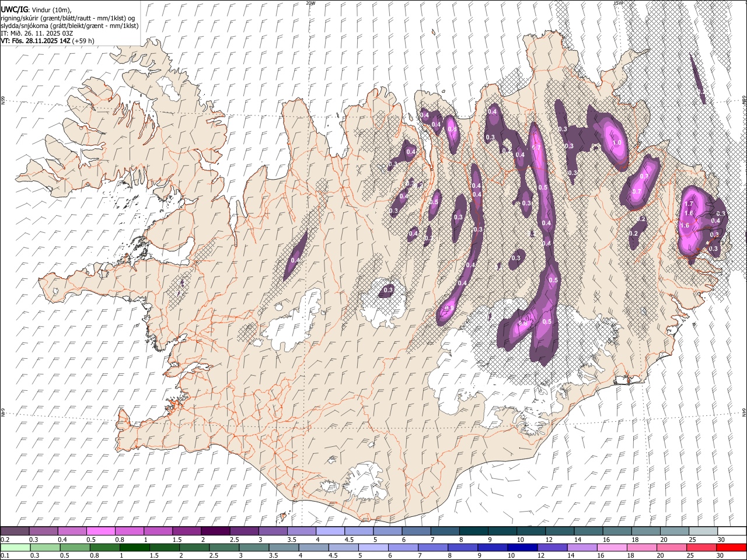
Task: Click the '30' label under the red swatch
Action: tap(720, 556)
